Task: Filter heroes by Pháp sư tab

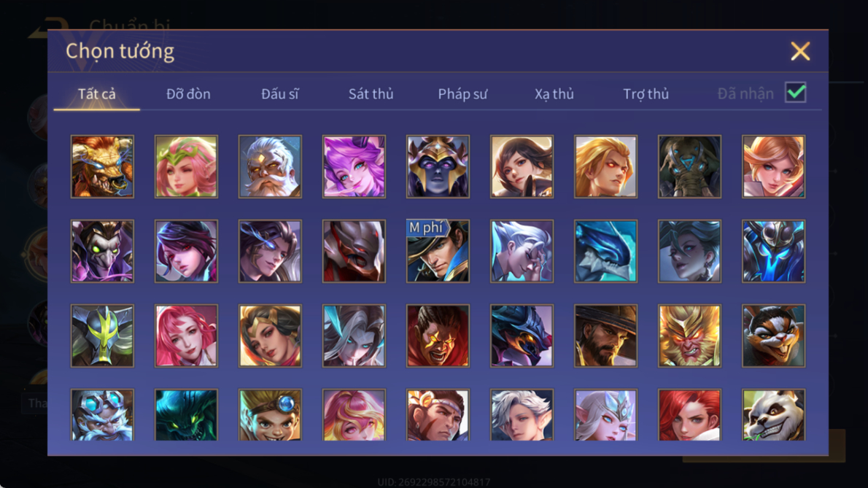Action: (x=462, y=94)
